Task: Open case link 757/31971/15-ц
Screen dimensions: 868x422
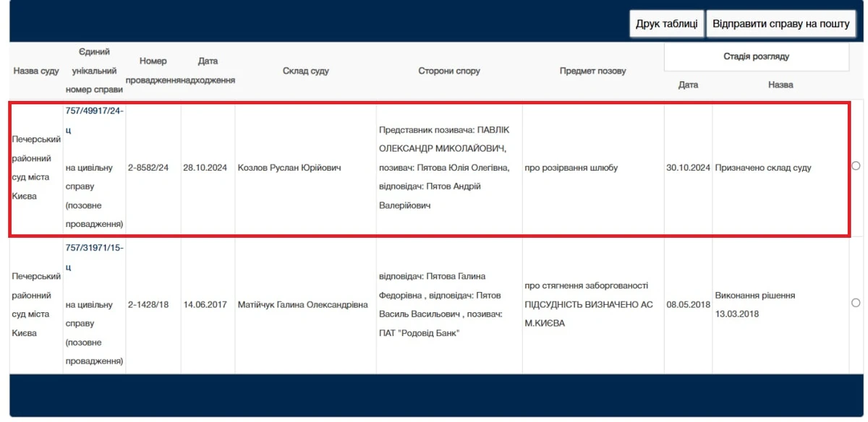Action: tap(94, 257)
